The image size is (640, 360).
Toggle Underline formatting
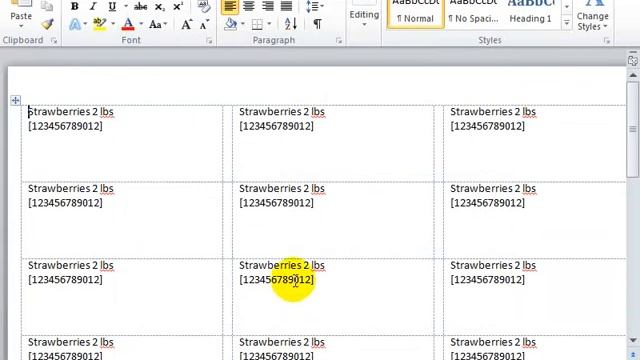point(112,6)
